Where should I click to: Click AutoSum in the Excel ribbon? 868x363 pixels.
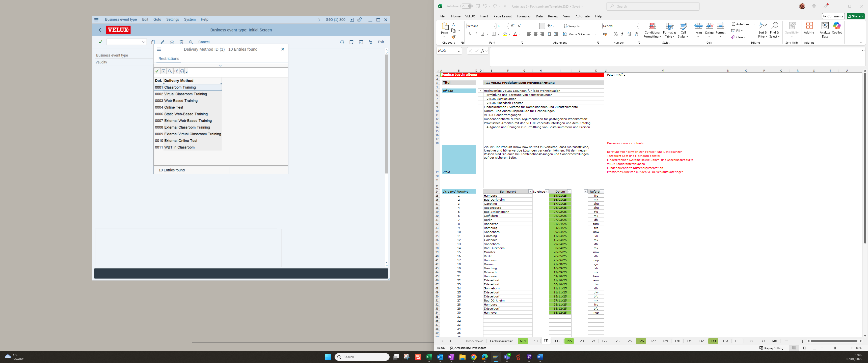740,24
